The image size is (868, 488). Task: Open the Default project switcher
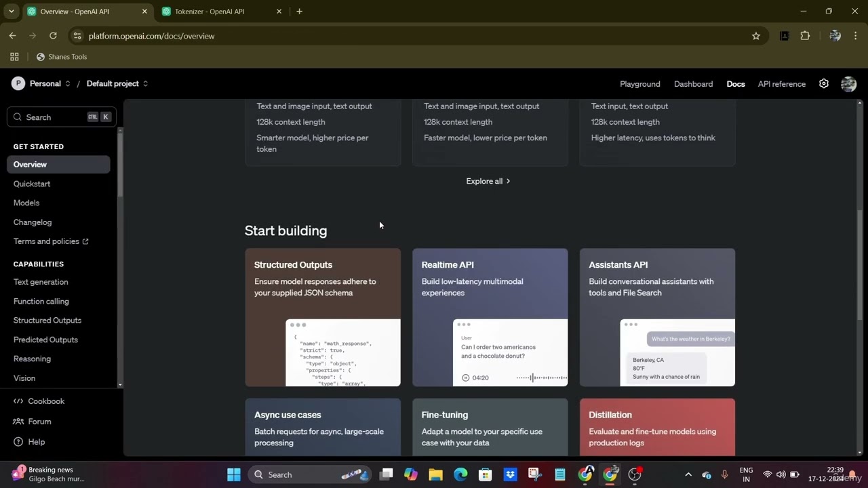tap(117, 83)
